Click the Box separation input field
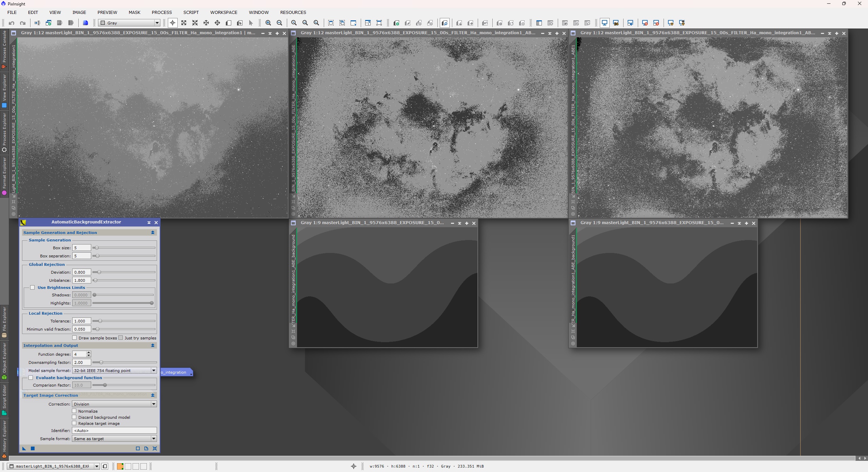Viewport: 868px width, 472px height. 82,256
